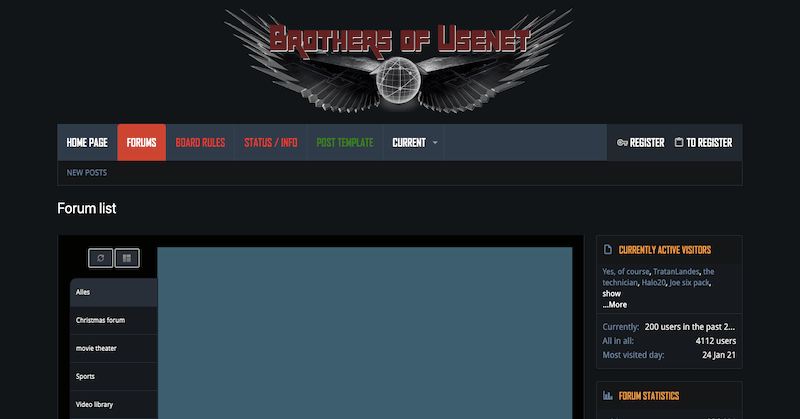Click the refresh icon button above the forum list
Viewport: 800px width, 419px height.
pyautogui.click(x=101, y=258)
